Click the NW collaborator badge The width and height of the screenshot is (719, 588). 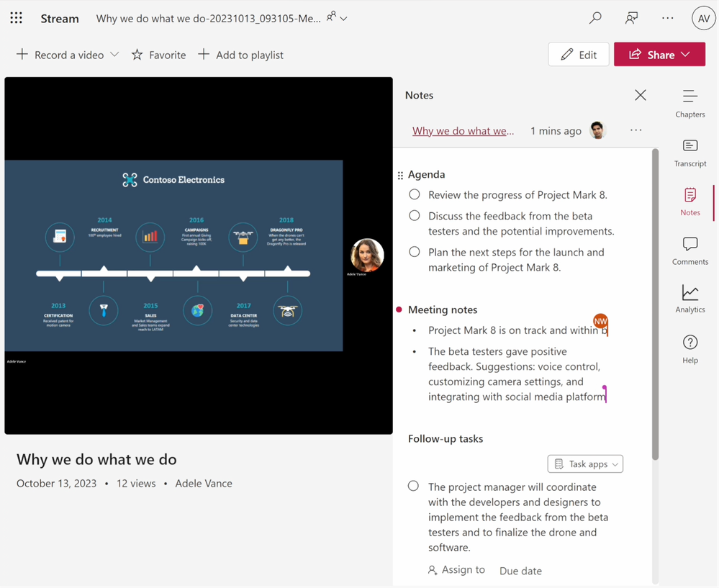click(600, 321)
